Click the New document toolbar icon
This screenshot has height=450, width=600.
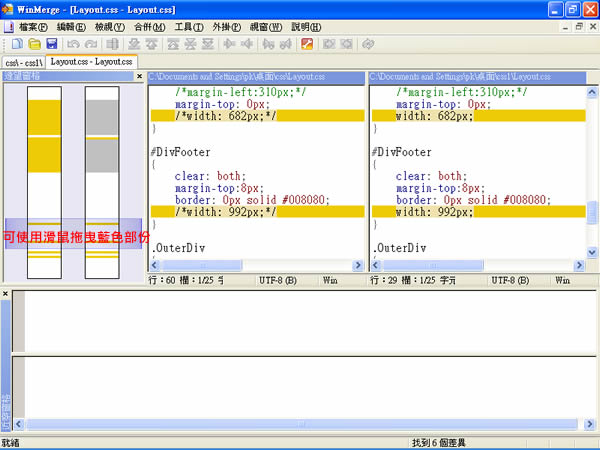pos(18,44)
